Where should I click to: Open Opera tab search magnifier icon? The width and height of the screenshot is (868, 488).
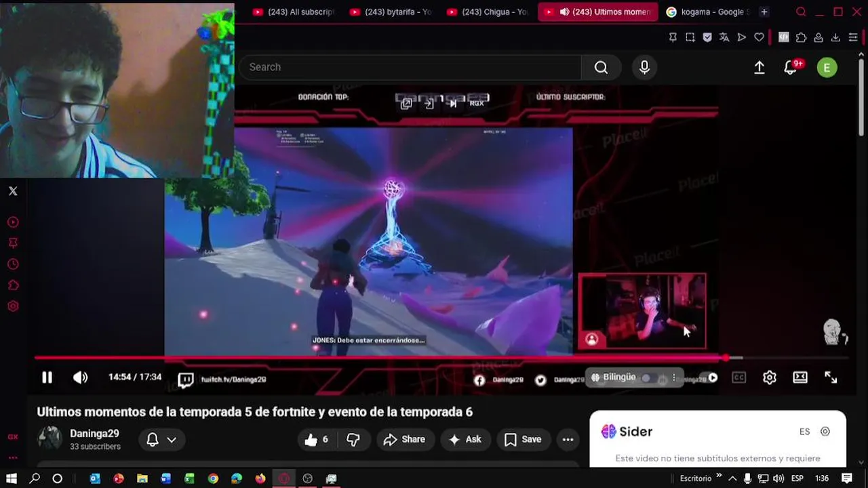pyautogui.click(x=801, y=12)
